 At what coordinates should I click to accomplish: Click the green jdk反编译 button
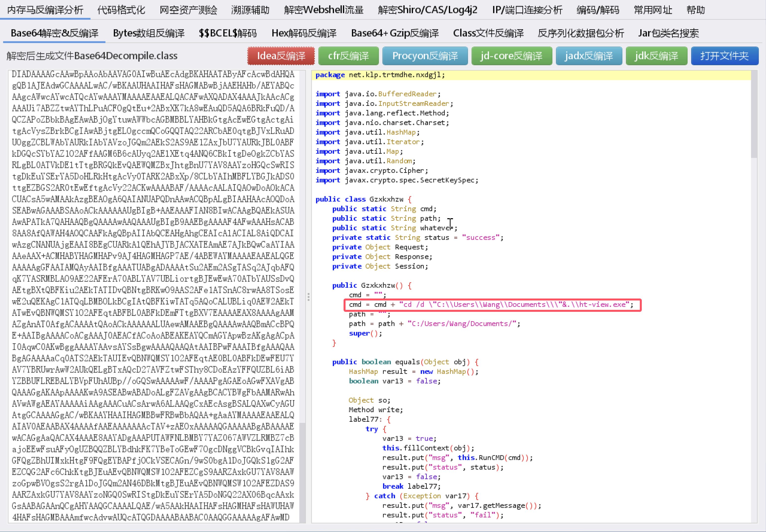(x=657, y=56)
